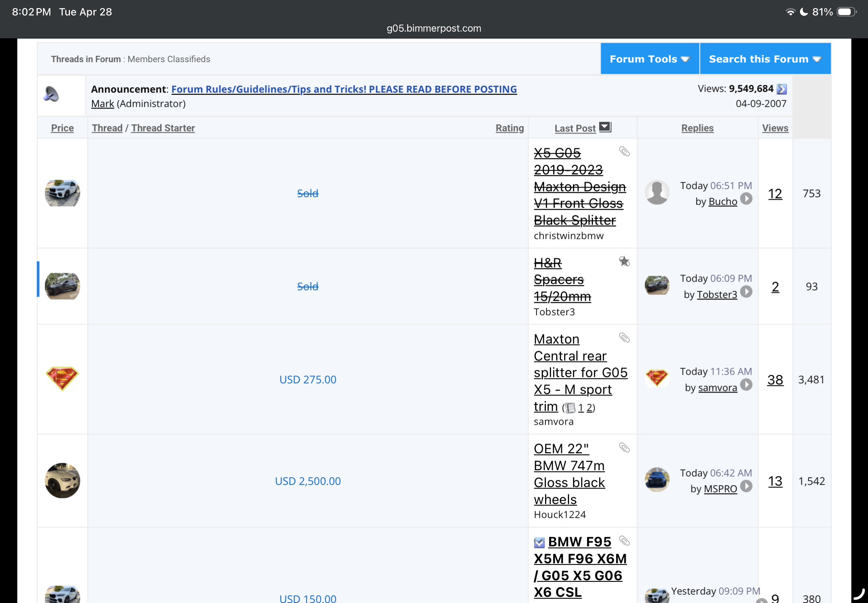Click the announcement views arrow icon
This screenshot has width=868, height=603.
[x=782, y=89]
